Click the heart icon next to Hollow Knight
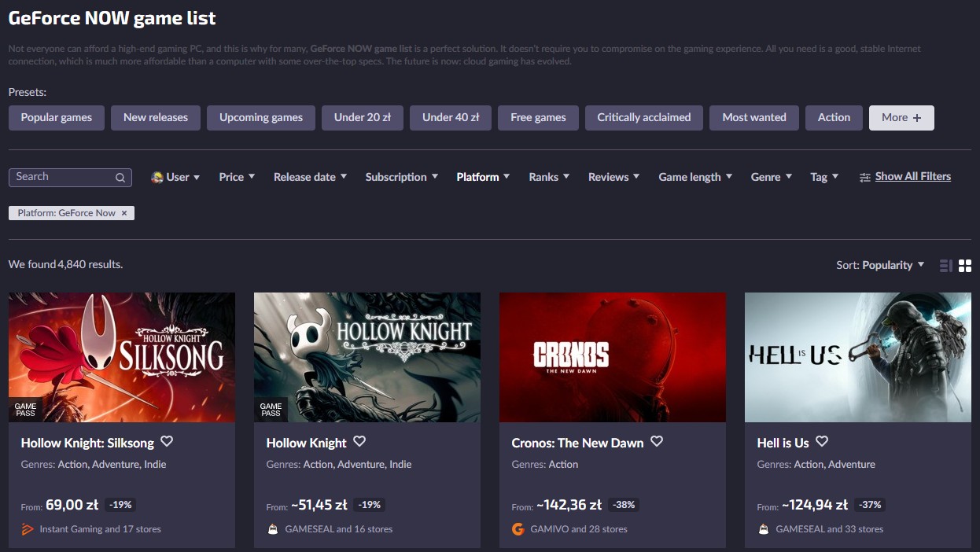 click(359, 442)
